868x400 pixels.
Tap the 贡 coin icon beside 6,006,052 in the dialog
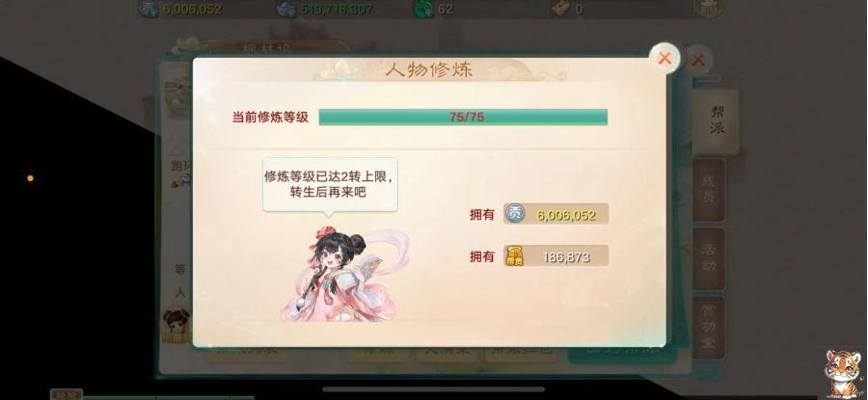[x=515, y=214]
